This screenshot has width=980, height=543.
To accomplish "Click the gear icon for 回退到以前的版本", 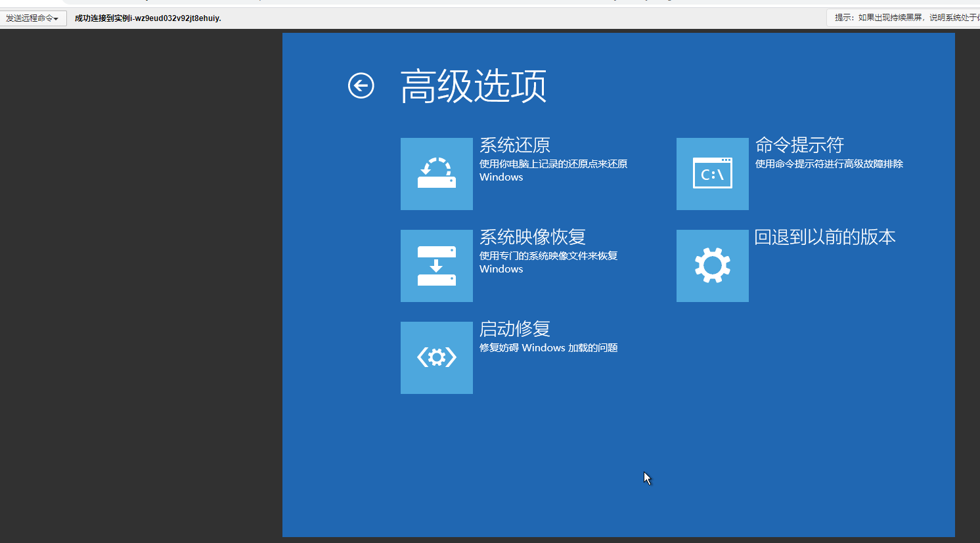I will pyautogui.click(x=712, y=266).
